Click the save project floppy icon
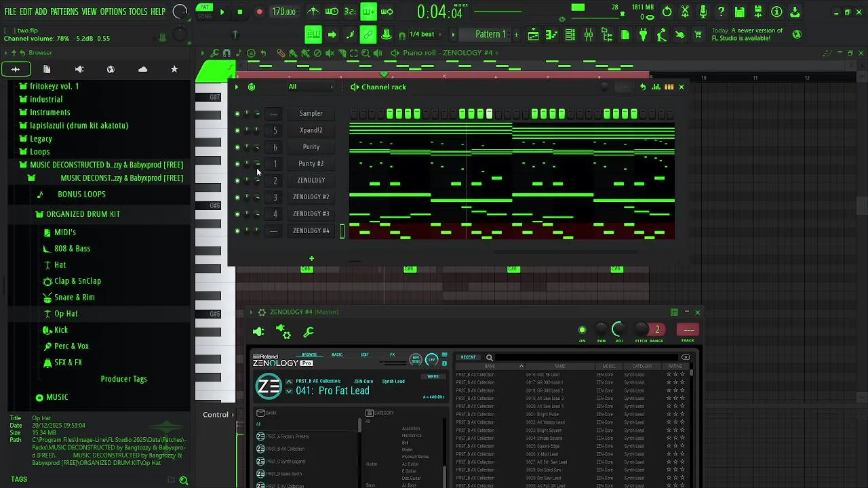This screenshot has height=488, width=868. click(x=740, y=12)
